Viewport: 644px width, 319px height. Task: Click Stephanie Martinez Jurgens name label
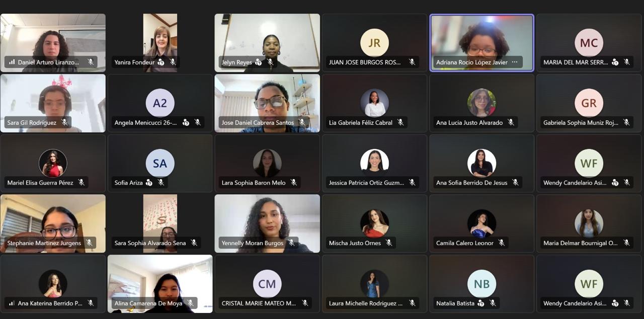(44, 243)
